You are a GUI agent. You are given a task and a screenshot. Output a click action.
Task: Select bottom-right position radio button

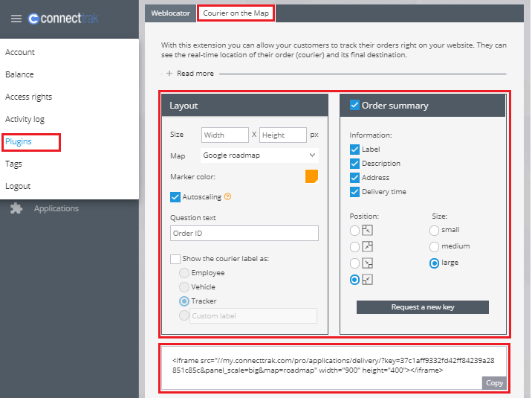pyautogui.click(x=354, y=263)
